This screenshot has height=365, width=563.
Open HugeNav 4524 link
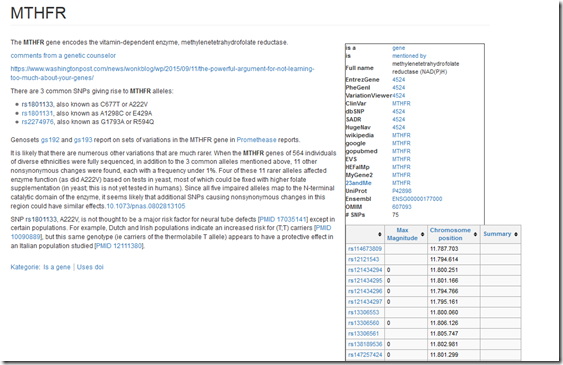[399, 127]
